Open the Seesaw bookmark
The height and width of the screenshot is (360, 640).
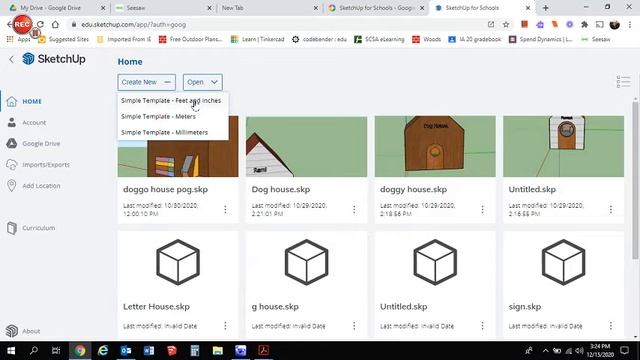coord(596,39)
